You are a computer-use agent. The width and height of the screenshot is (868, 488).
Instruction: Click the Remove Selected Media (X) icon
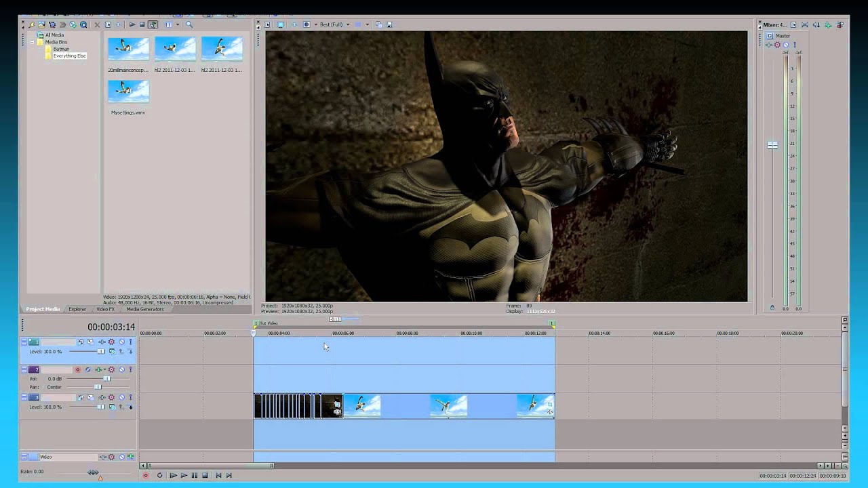97,24
